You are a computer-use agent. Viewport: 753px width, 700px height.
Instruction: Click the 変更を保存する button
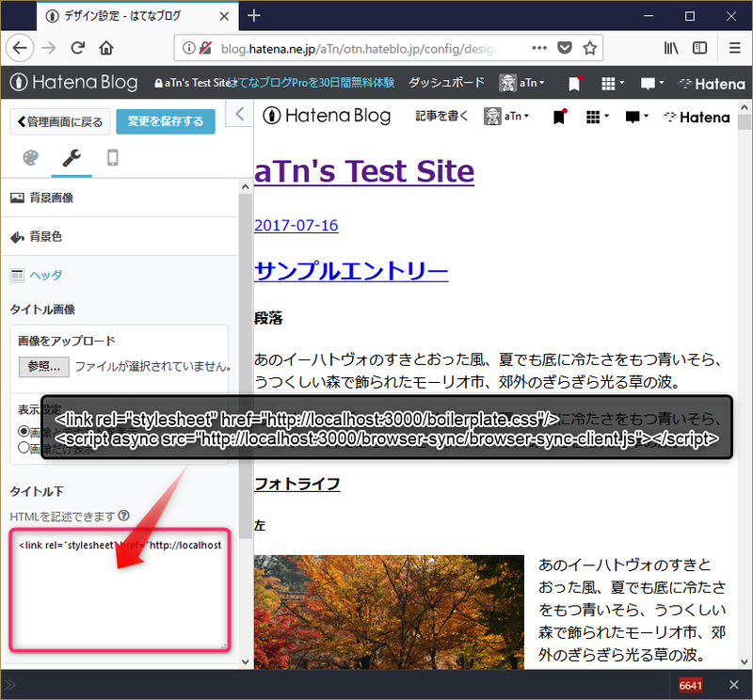(x=166, y=121)
